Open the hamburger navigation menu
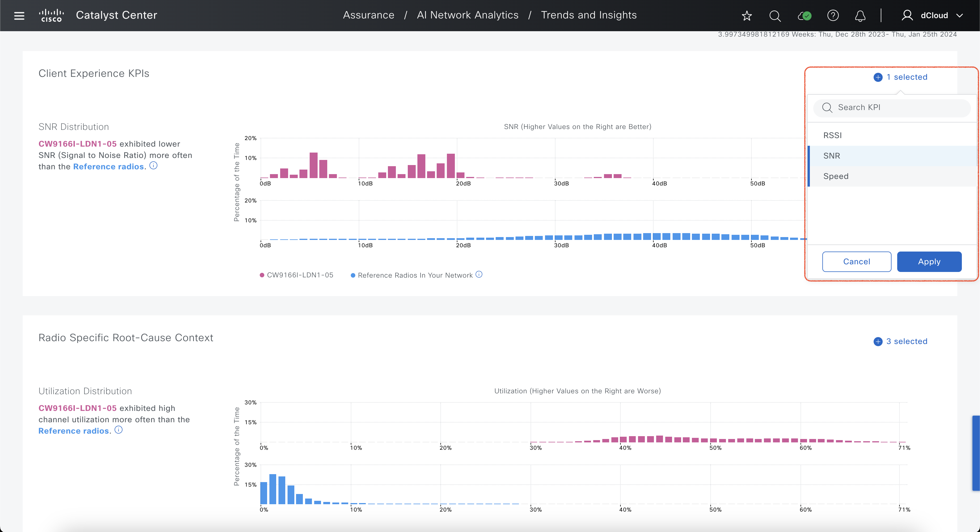This screenshot has height=532, width=980. tap(19, 16)
